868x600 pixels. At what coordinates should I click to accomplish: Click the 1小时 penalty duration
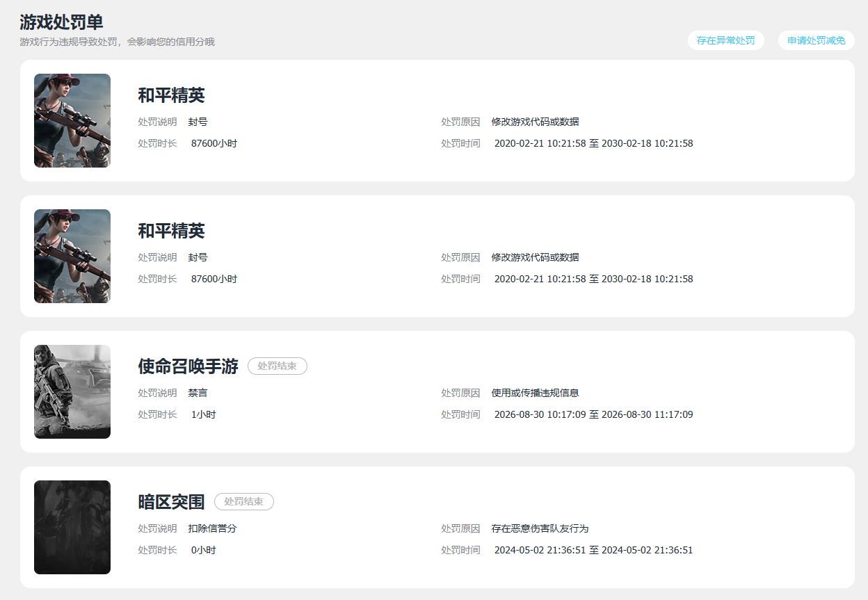[204, 414]
